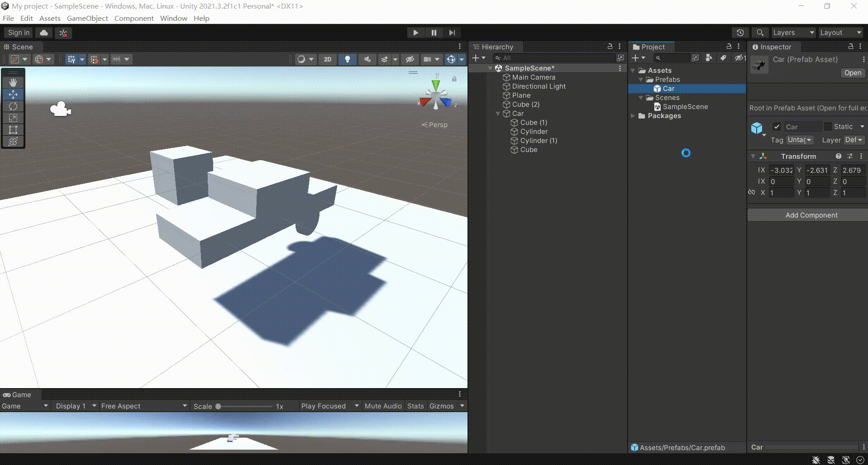Open the GameObject menu
Viewport: 868px width, 465px height.
click(87, 18)
